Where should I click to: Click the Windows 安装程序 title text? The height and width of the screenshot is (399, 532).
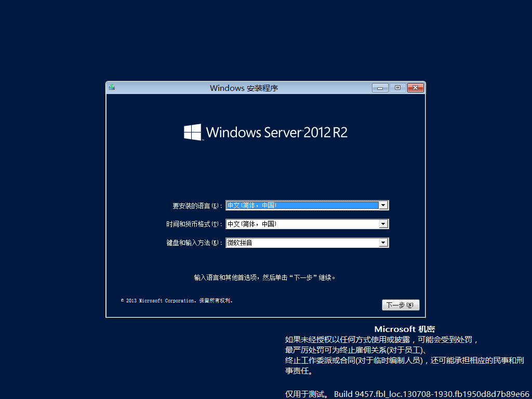coord(244,88)
